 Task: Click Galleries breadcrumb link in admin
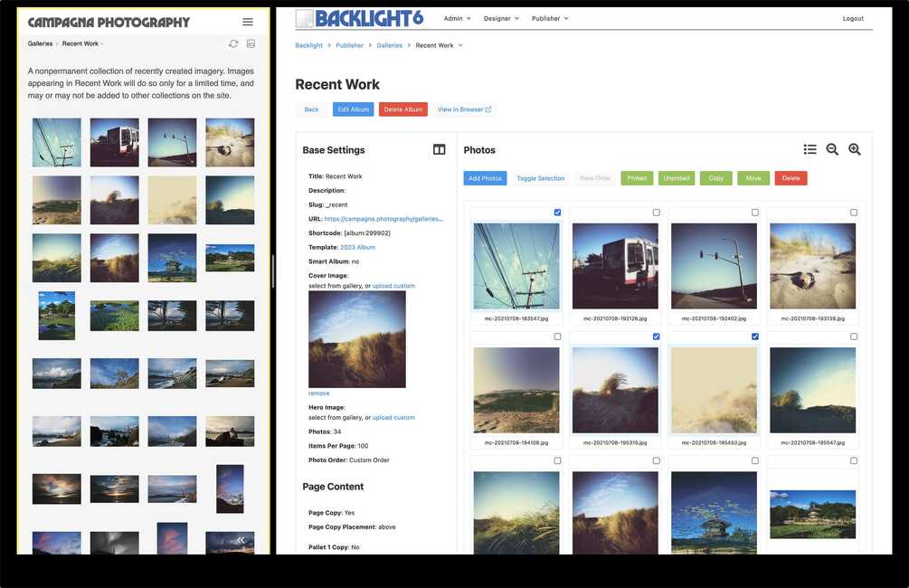389,45
